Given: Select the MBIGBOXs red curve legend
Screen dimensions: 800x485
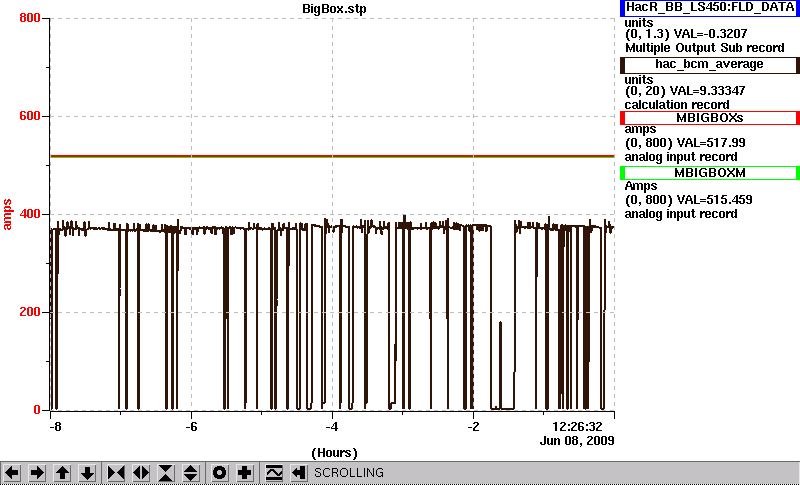Looking at the screenshot, I should (x=710, y=118).
